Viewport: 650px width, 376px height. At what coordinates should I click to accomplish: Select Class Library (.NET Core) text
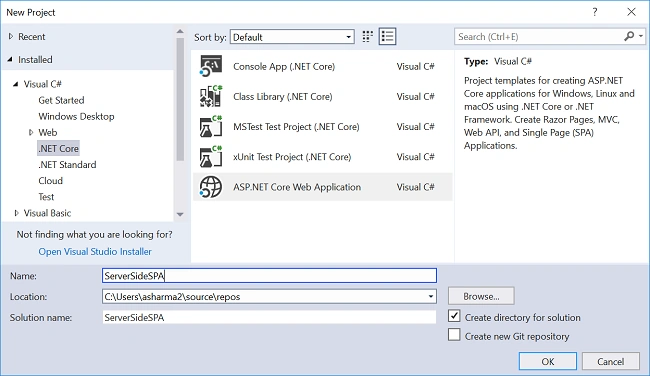283,97
